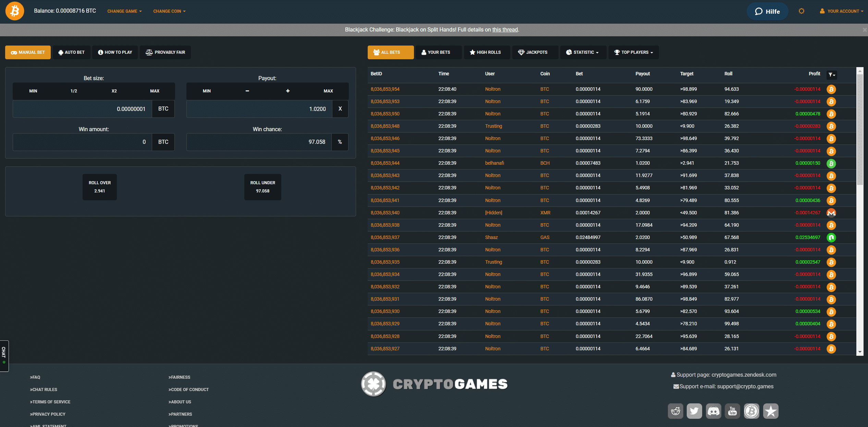This screenshot has width=868, height=427.
Task: Open user Shaaz's profile link
Action: [491, 238]
